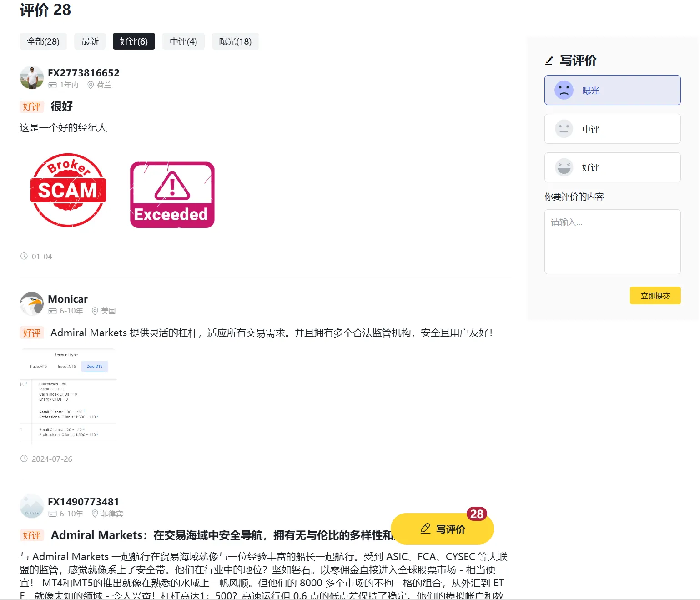
Task: Open the Broker SCAM image
Action: (x=68, y=190)
